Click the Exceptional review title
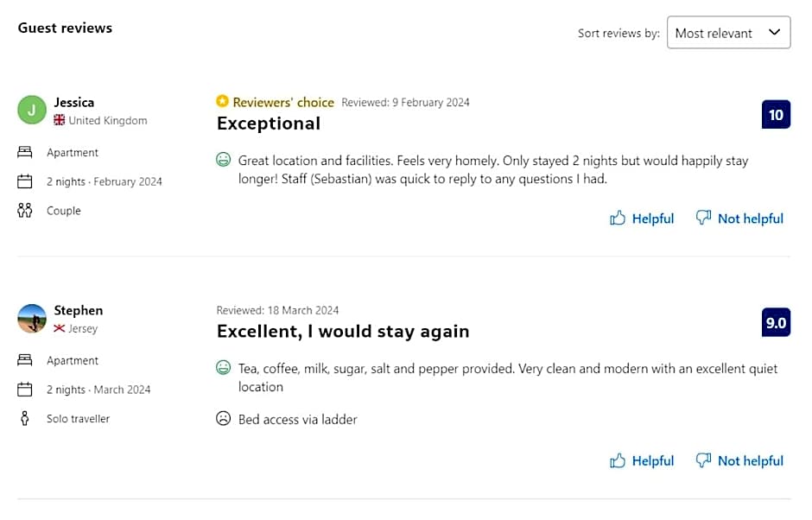 tap(269, 124)
